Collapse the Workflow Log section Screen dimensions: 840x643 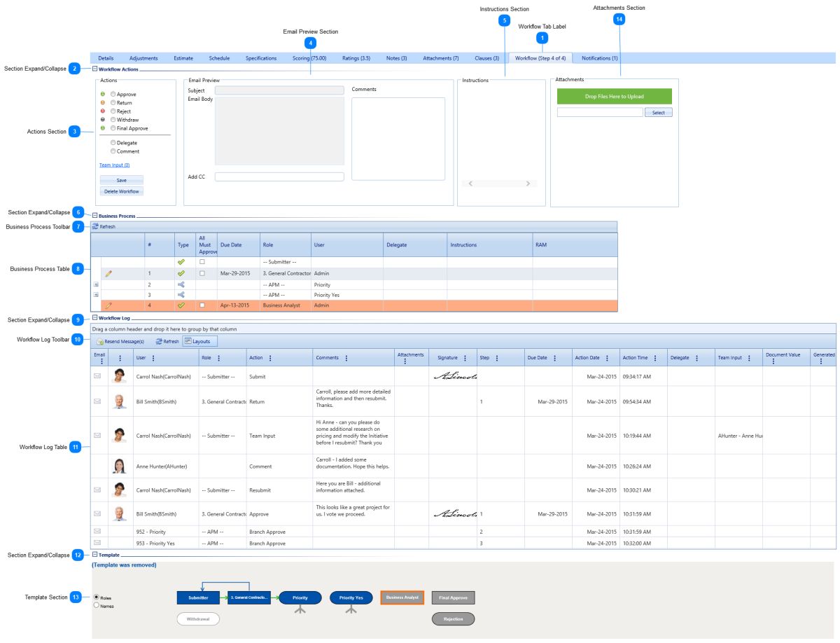[94, 318]
